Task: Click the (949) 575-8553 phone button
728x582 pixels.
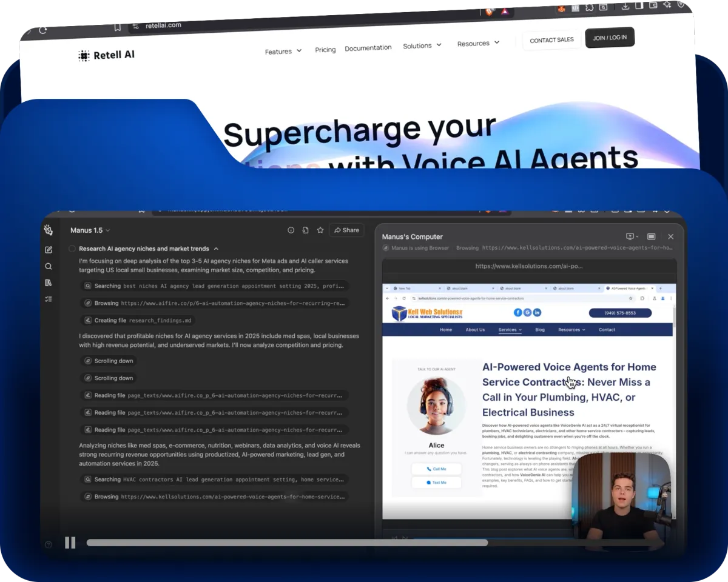Action: 620,313
